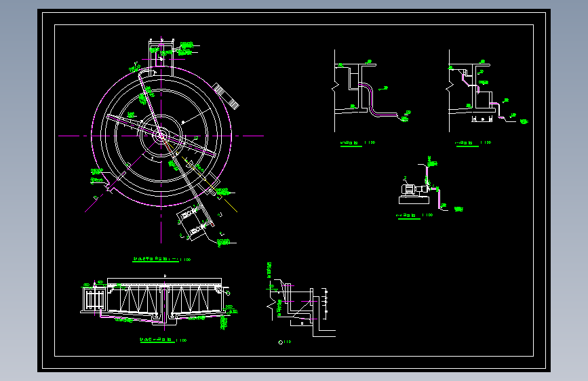This screenshot has width=588, height=381.
Task: Click the 1:10 scale label under the bottom detail
Action: click(285, 342)
